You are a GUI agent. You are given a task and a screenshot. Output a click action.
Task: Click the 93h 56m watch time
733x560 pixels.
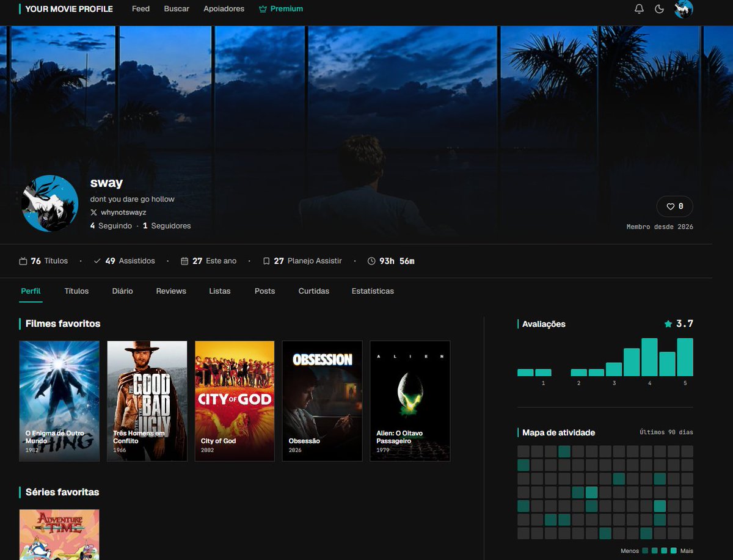(x=397, y=261)
